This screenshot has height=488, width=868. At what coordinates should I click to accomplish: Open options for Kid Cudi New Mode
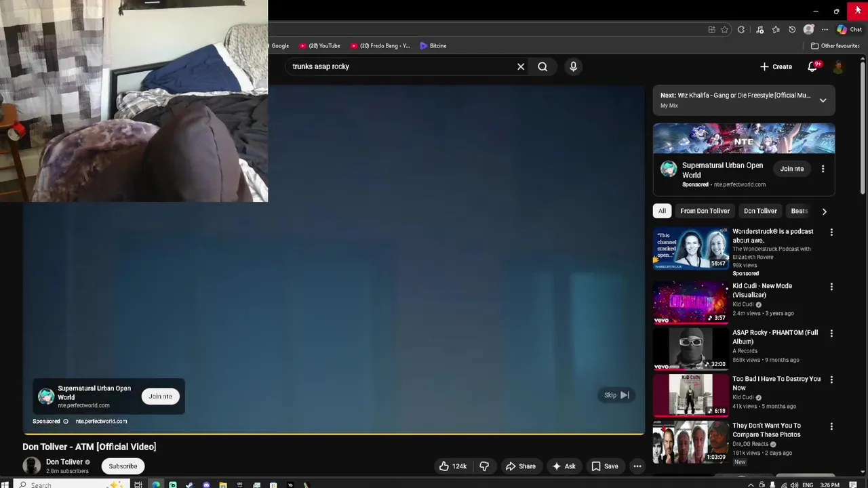[x=831, y=287]
